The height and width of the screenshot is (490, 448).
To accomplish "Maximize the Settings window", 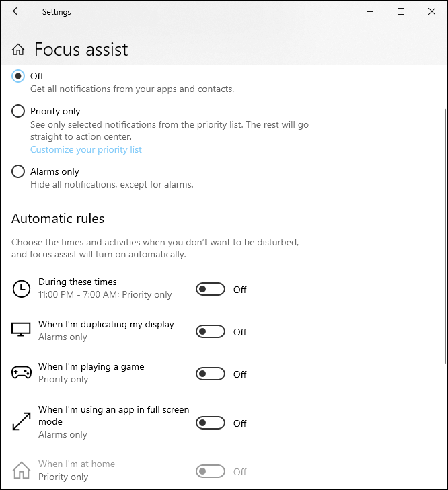I will click(401, 11).
